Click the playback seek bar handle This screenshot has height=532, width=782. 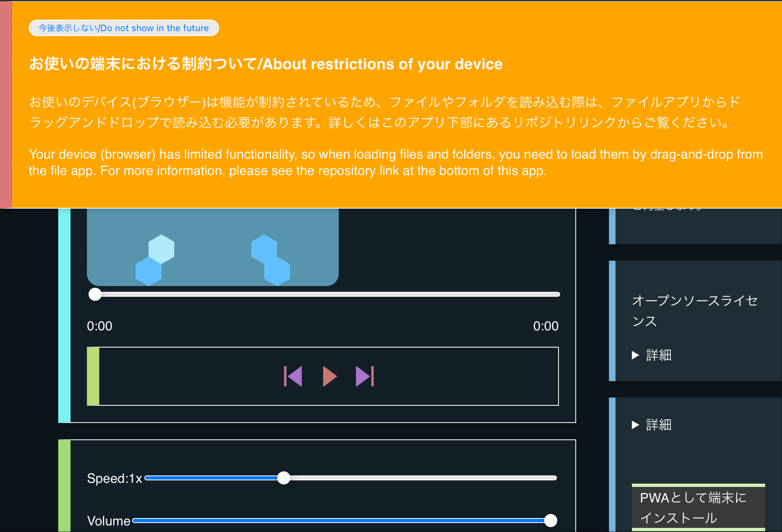coord(95,294)
